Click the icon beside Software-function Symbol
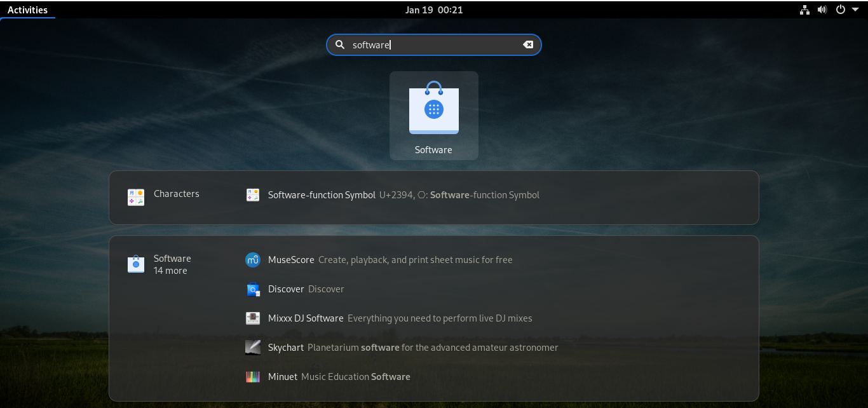 (253, 195)
